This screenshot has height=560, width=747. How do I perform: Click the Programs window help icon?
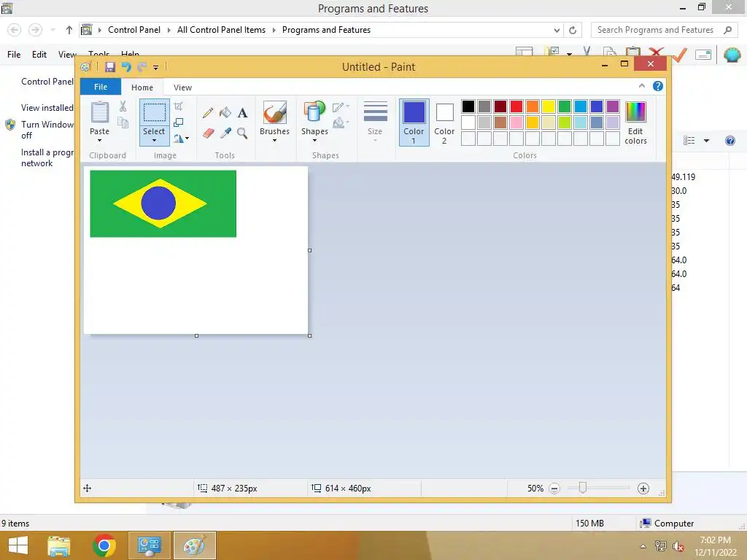pyautogui.click(x=729, y=141)
